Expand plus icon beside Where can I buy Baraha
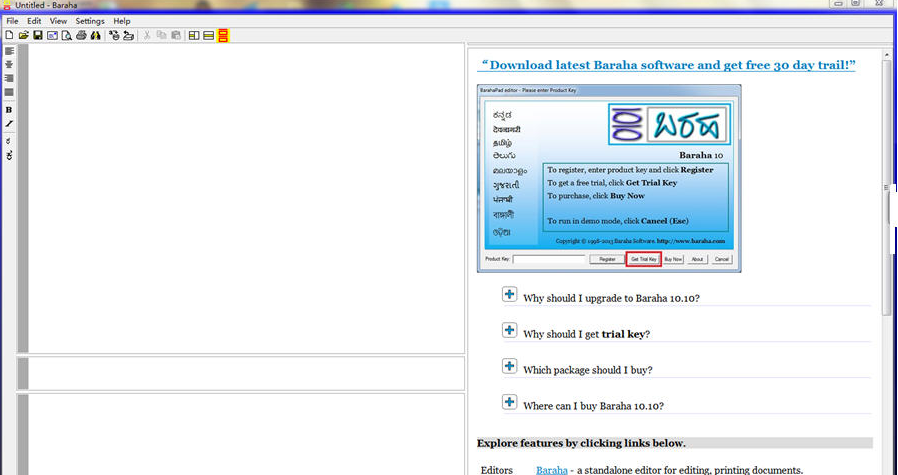The width and height of the screenshot is (898, 475). pos(509,402)
